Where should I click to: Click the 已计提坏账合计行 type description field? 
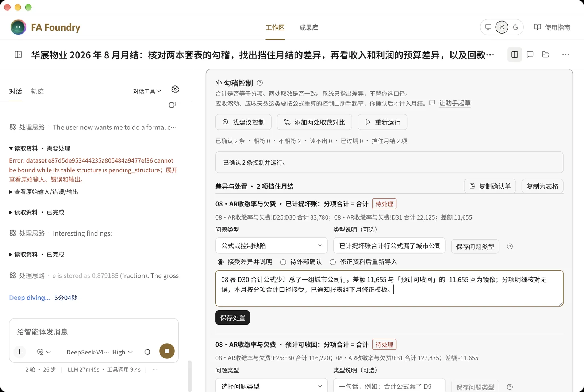(x=389, y=246)
